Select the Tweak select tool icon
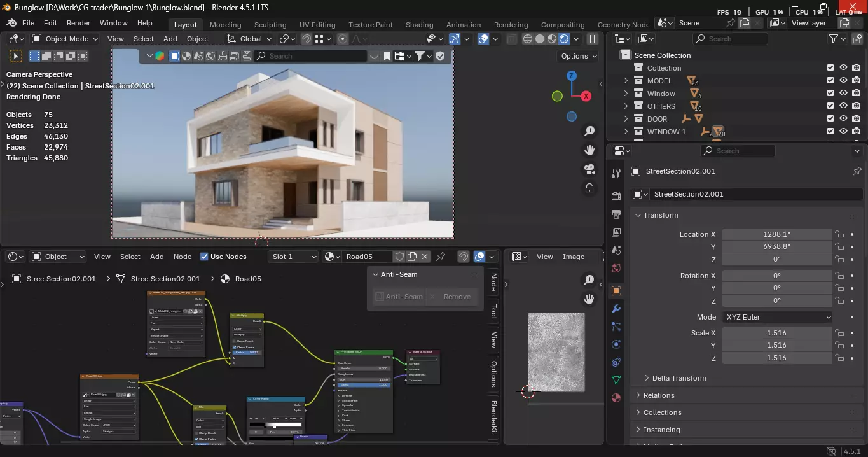The width and height of the screenshot is (868, 457). [16, 56]
